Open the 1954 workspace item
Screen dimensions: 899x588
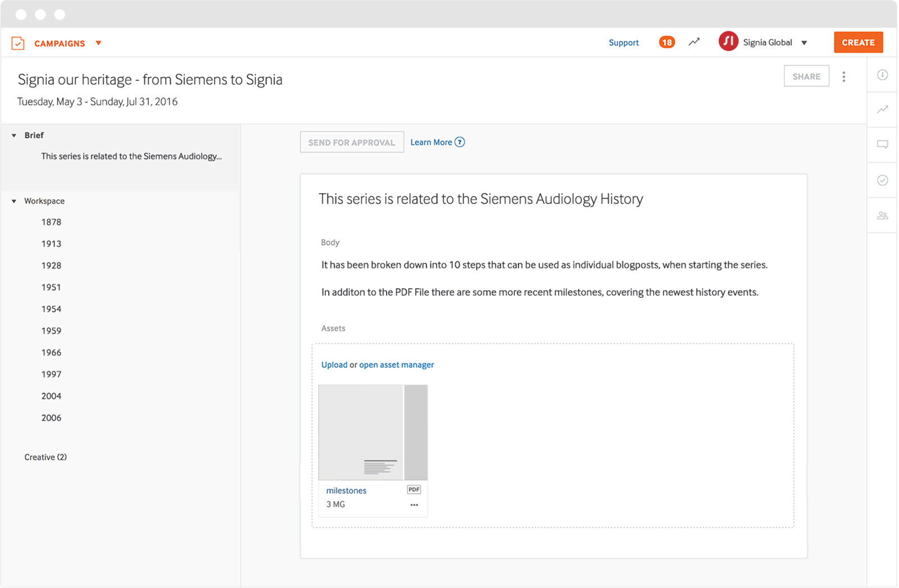pos(51,309)
